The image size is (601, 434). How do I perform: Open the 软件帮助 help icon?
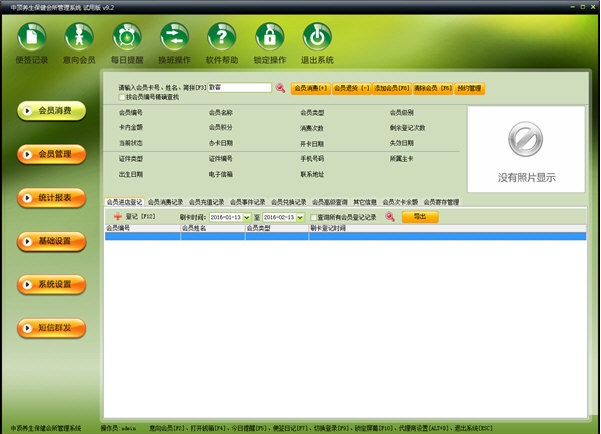[x=222, y=37]
